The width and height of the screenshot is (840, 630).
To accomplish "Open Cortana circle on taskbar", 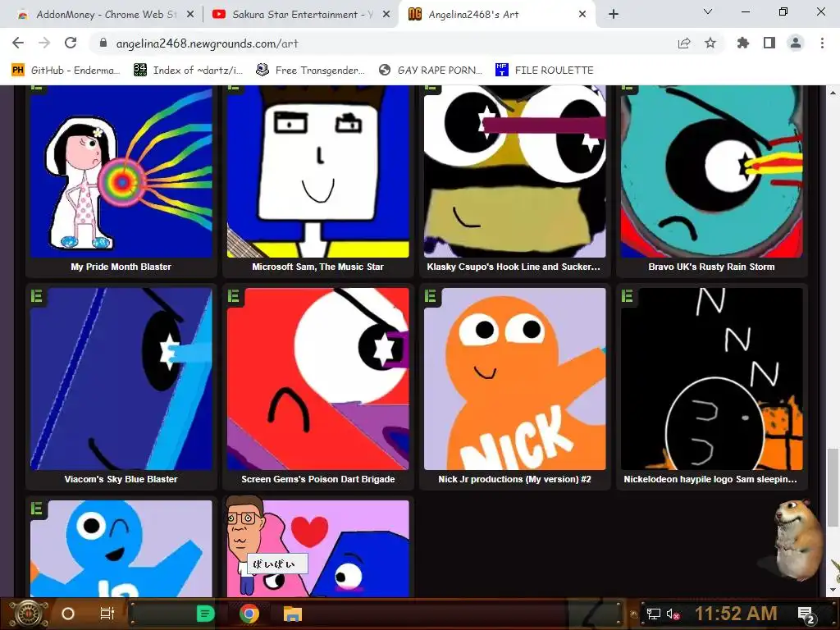I will [x=68, y=614].
